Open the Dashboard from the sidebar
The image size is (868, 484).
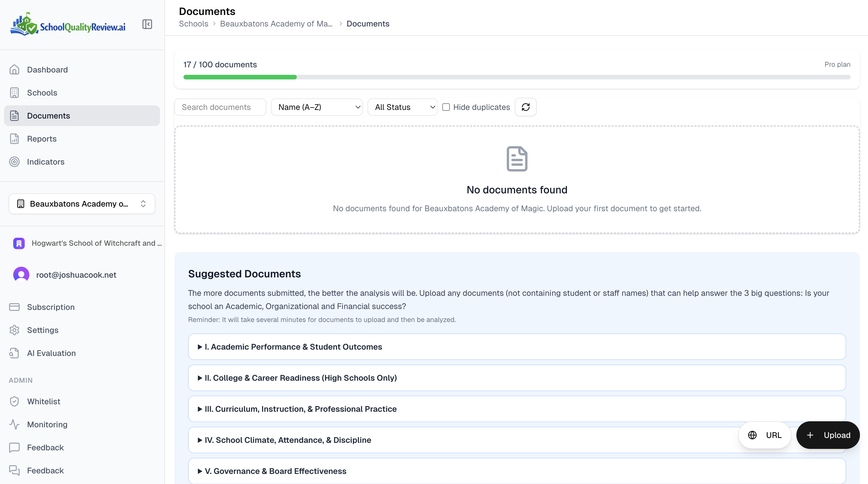(x=47, y=70)
